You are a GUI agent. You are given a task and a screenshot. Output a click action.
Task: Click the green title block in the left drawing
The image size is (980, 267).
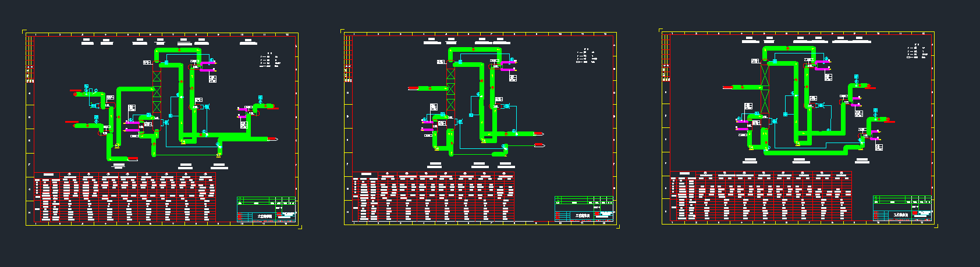point(267,209)
